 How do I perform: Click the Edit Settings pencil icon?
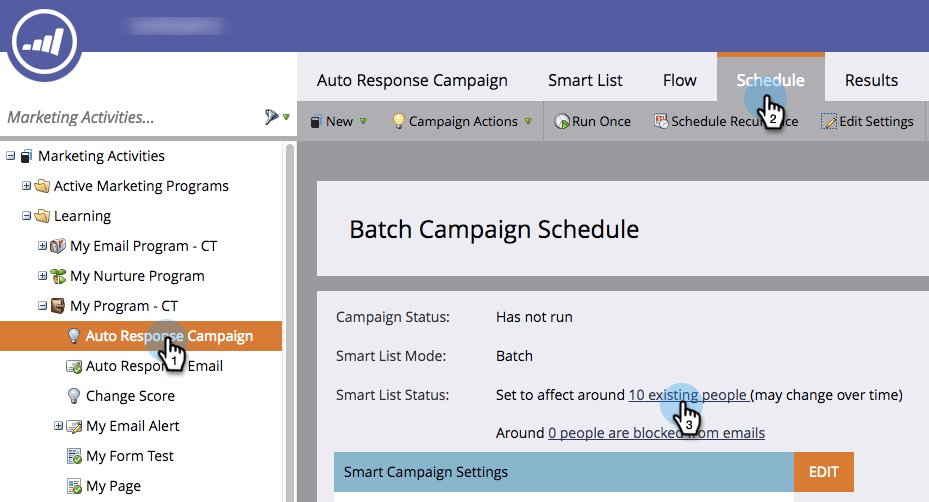[x=829, y=121]
